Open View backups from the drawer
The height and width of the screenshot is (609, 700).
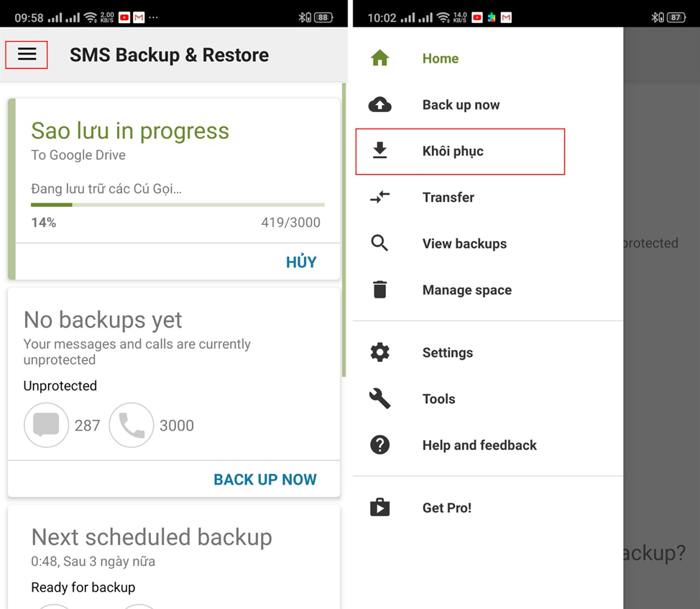click(488, 243)
